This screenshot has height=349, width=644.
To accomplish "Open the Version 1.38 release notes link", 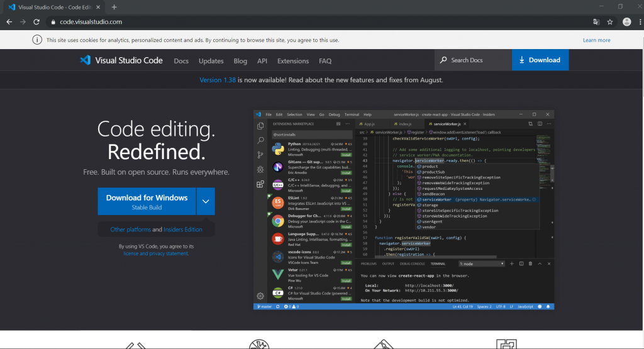I will 218,80.
